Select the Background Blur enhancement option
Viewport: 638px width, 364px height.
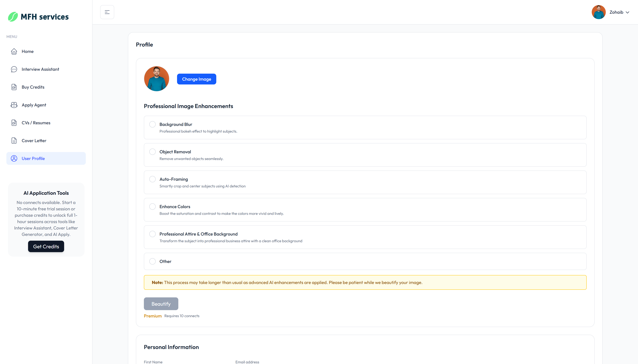[152, 124]
